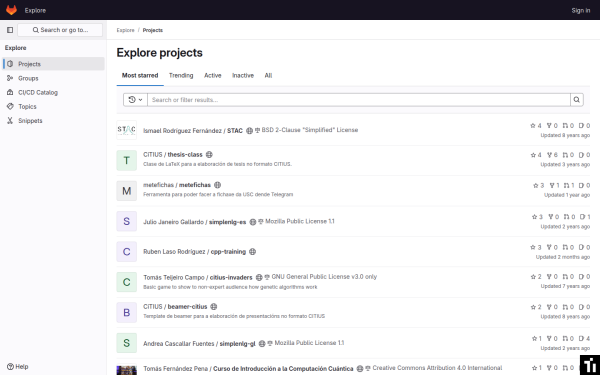The image size is (600, 375).
Task: Click the Projects breadcrumb
Action: pyautogui.click(x=153, y=30)
